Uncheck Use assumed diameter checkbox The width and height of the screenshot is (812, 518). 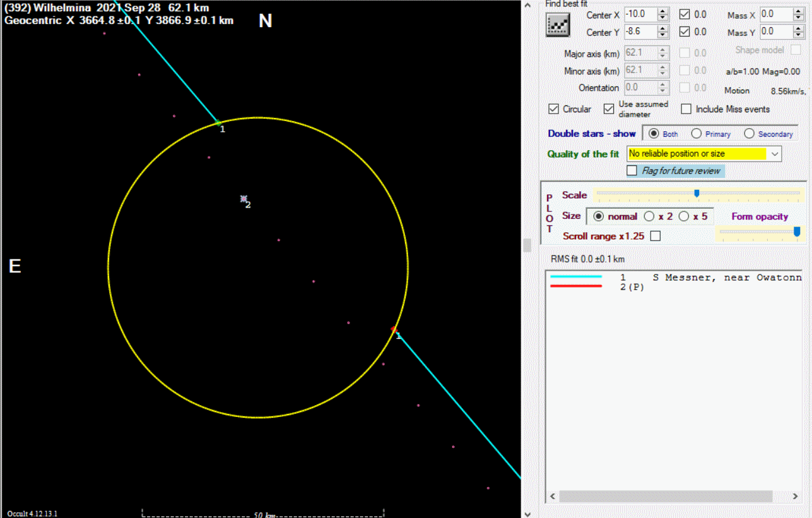click(x=608, y=109)
